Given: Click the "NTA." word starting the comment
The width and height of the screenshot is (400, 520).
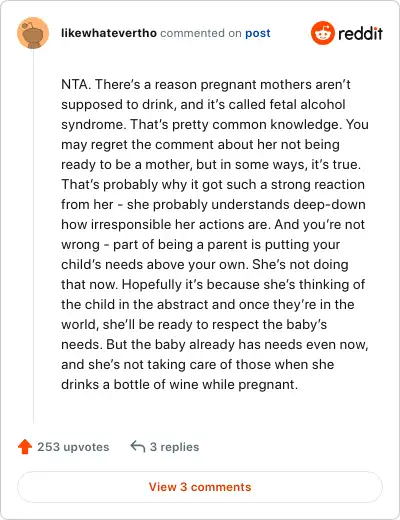Looking at the screenshot, I should pyautogui.click(x=76, y=84).
